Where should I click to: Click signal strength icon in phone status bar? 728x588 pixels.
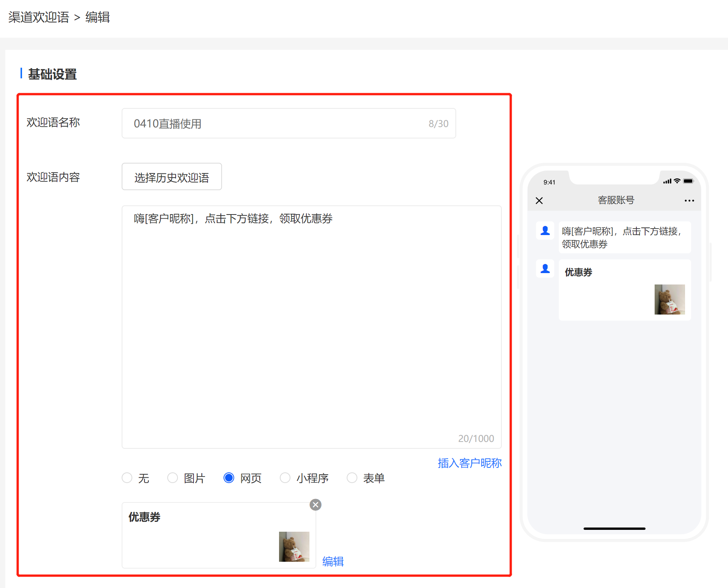pyautogui.click(x=667, y=181)
